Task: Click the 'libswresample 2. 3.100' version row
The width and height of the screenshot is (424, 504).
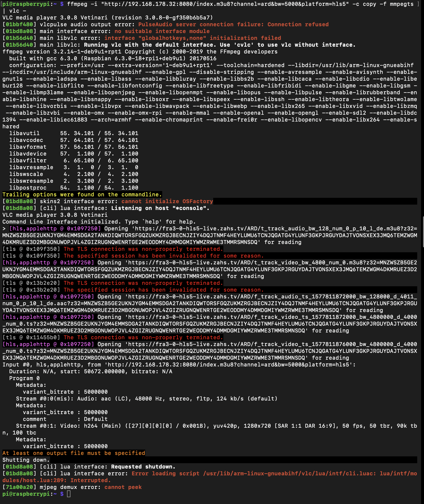Action: pos(74,181)
